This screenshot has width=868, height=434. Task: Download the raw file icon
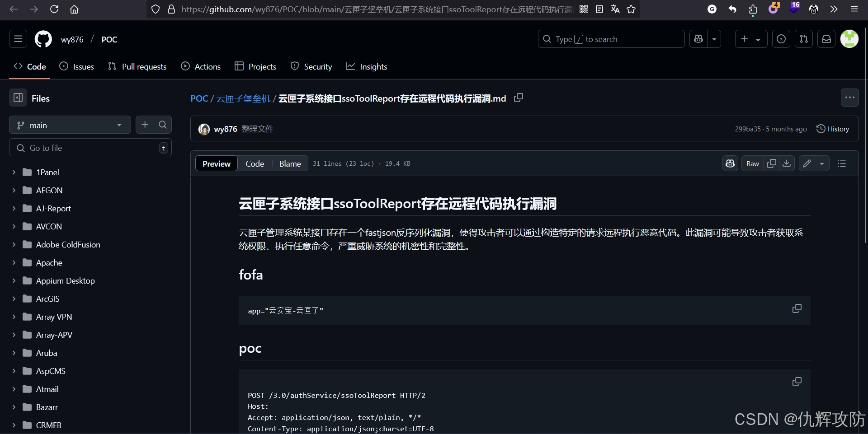[787, 163]
